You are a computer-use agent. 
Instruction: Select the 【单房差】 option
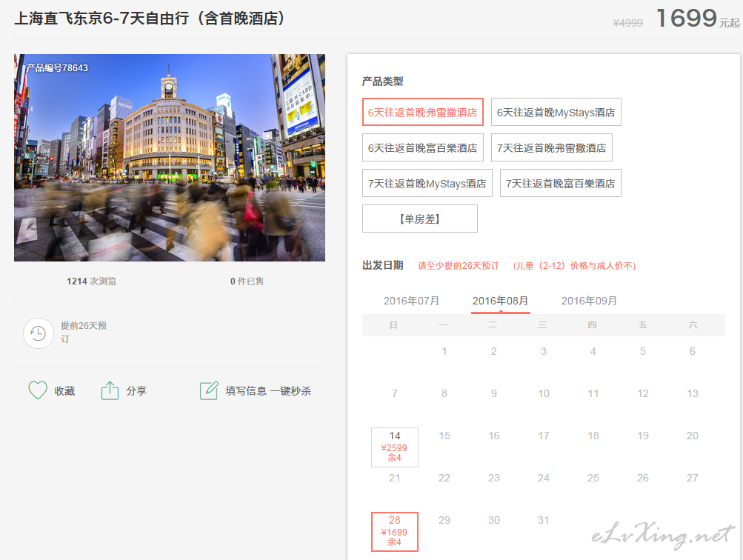click(x=420, y=219)
